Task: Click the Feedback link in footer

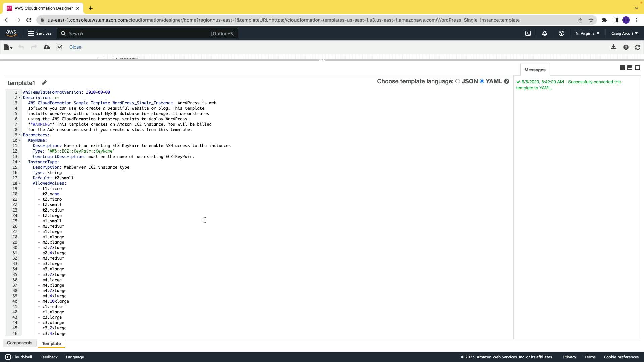Action: click(x=49, y=357)
